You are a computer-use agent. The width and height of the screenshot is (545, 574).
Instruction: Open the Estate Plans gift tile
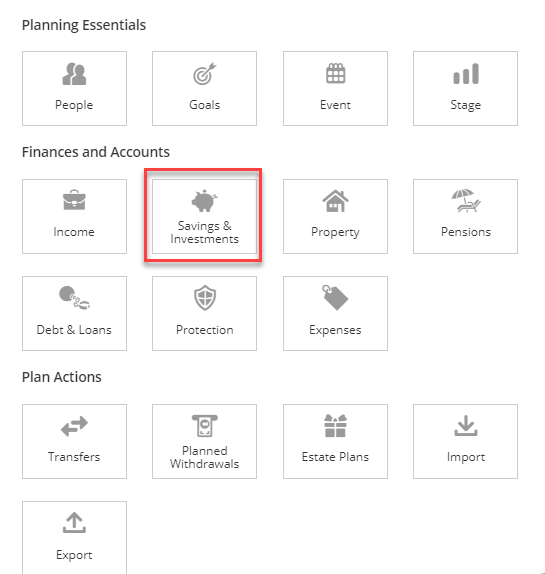(x=335, y=441)
